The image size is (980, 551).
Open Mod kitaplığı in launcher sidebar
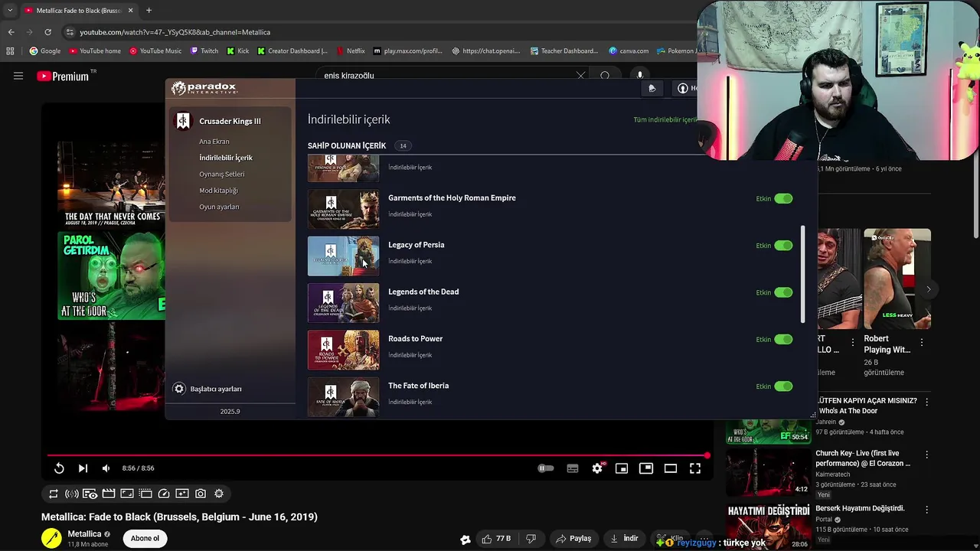point(219,191)
